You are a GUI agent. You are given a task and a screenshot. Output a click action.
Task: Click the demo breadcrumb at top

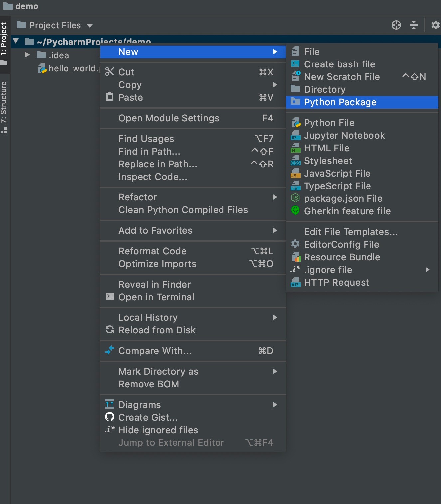pos(21,6)
